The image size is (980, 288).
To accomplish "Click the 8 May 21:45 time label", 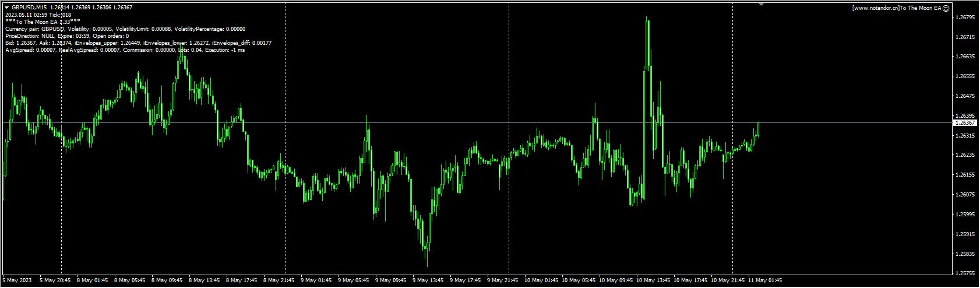I will [280, 280].
